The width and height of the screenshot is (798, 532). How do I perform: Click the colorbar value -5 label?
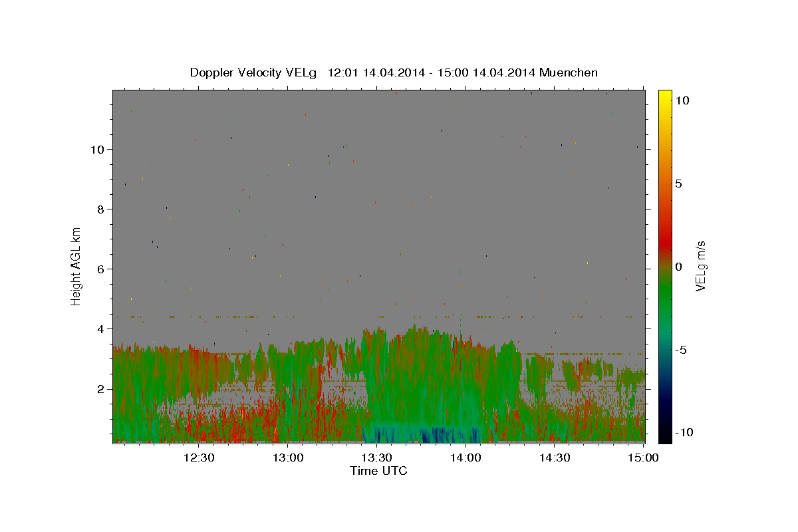(x=680, y=350)
